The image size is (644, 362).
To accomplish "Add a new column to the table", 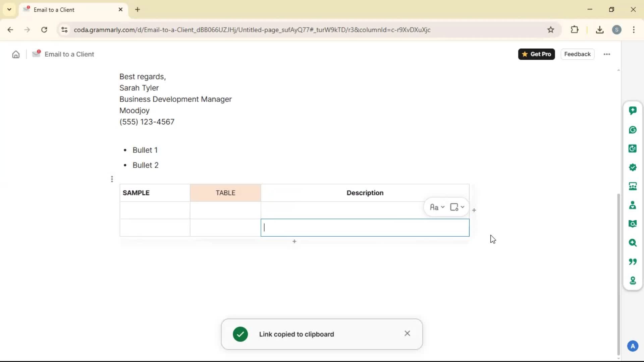I will pyautogui.click(x=474, y=210).
